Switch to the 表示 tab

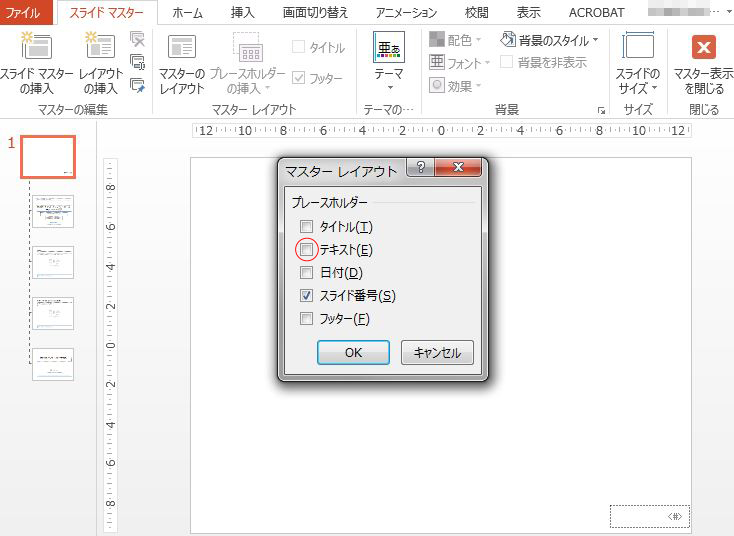(x=528, y=13)
